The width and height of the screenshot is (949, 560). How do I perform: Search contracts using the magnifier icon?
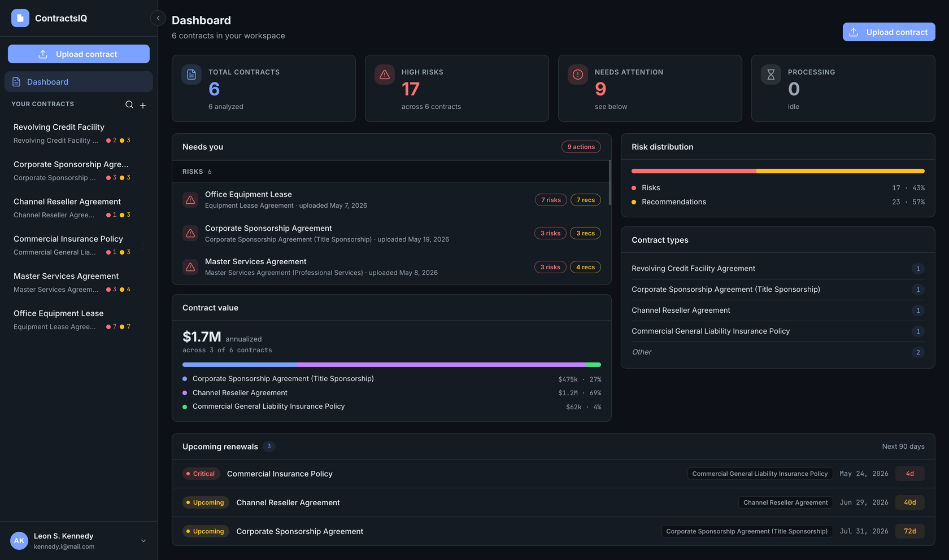coord(129,104)
